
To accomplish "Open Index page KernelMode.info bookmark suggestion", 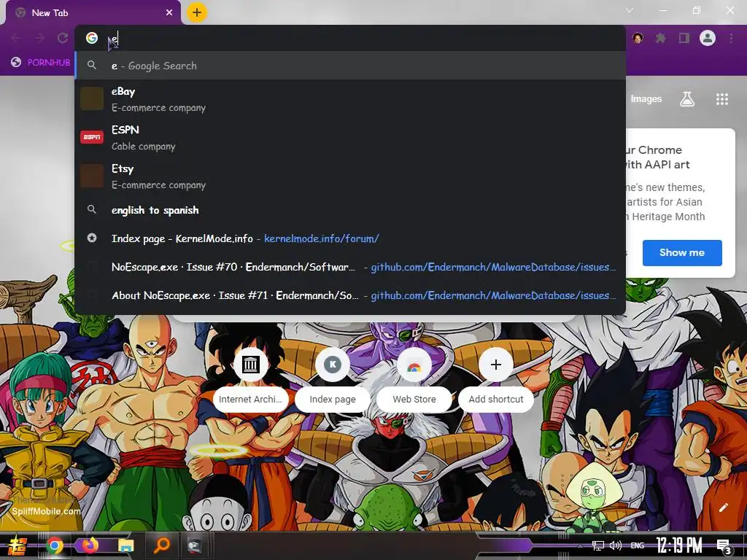I will (x=350, y=238).
